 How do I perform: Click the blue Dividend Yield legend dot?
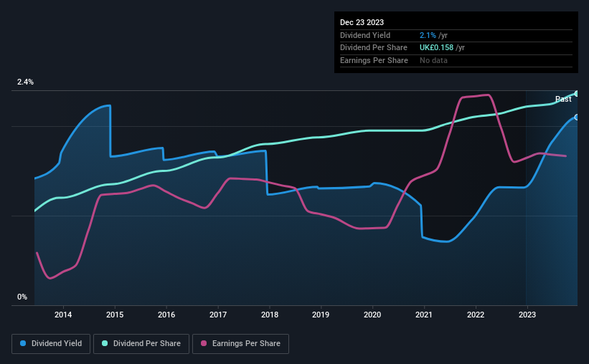click(x=23, y=343)
